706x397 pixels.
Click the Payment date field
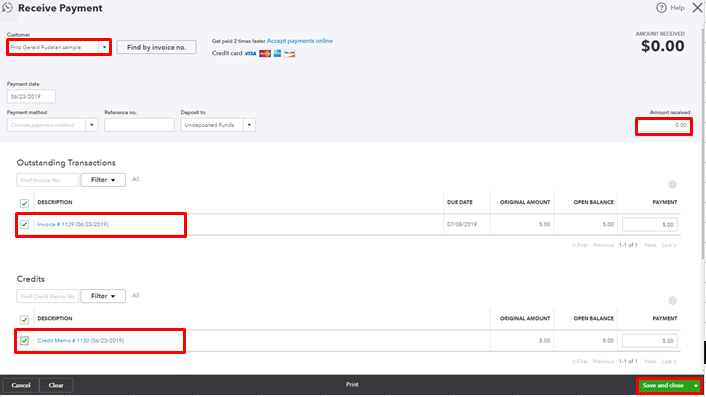coord(31,96)
